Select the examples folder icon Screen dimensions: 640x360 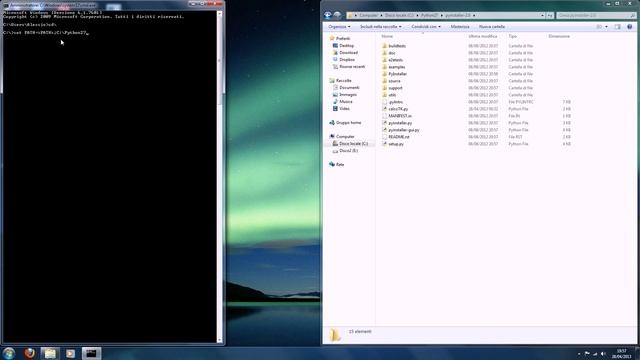coord(384,67)
